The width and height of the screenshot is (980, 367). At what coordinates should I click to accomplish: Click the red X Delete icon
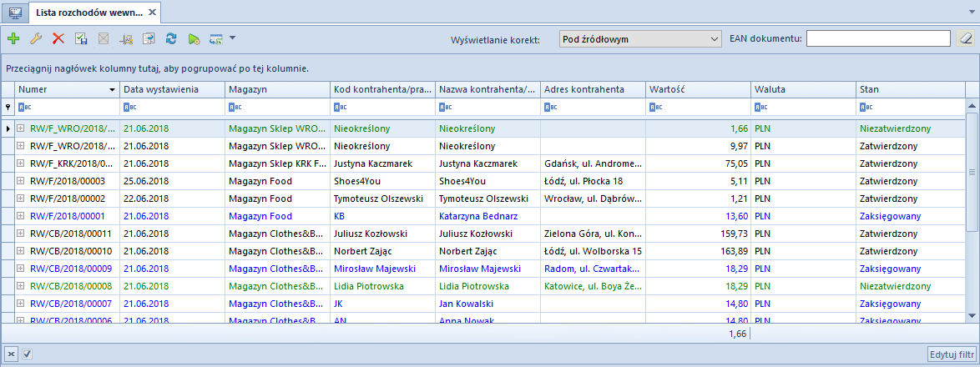pyautogui.click(x=58, y=38)
